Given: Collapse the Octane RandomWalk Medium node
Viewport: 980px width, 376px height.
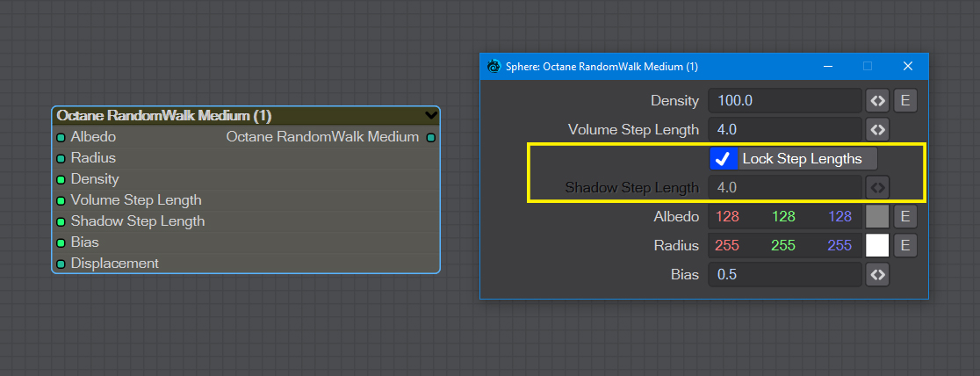Looking at the screenshot, I should (430, 116).
